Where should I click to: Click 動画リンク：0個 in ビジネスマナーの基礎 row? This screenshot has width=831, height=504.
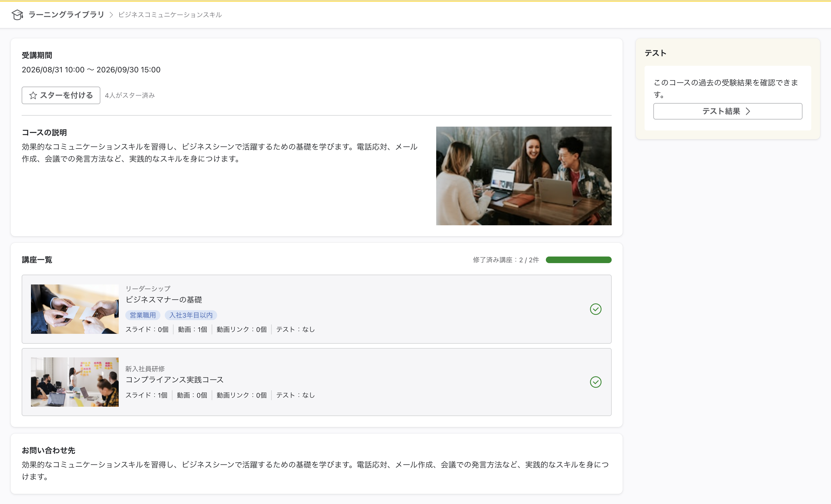click(x=242, y=329)
